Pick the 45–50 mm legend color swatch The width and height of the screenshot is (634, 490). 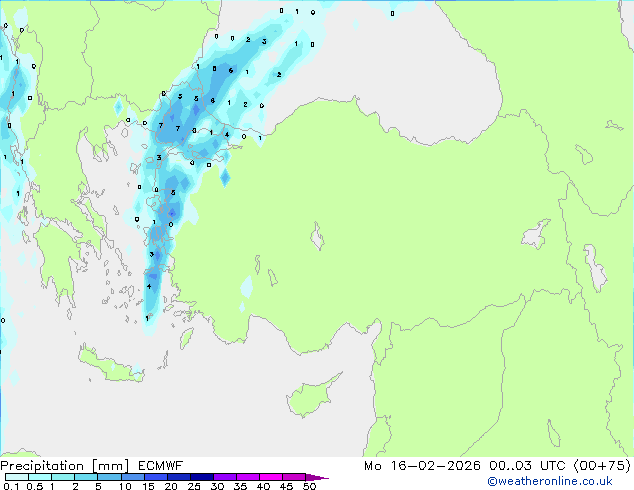pyautogui.click(x=294, y=477)
